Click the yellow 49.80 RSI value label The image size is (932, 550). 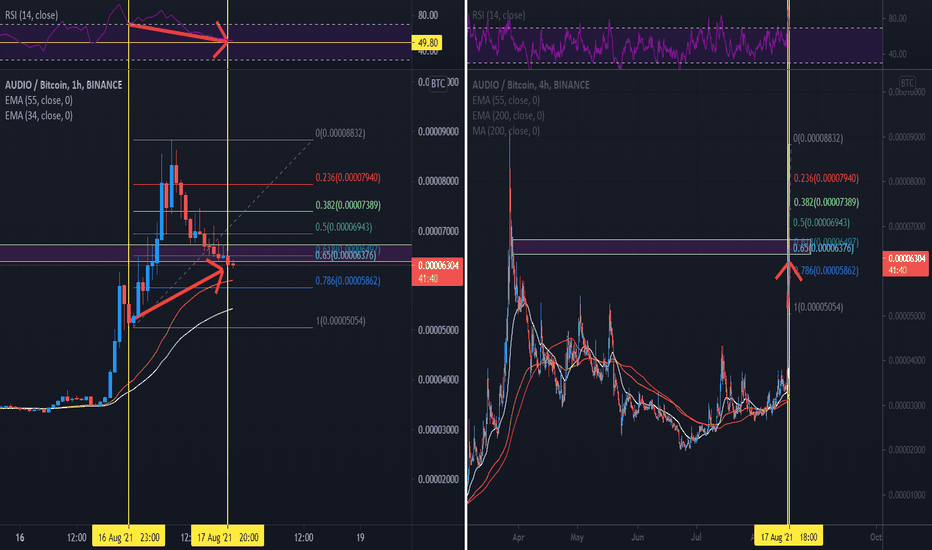click(427, 43)
